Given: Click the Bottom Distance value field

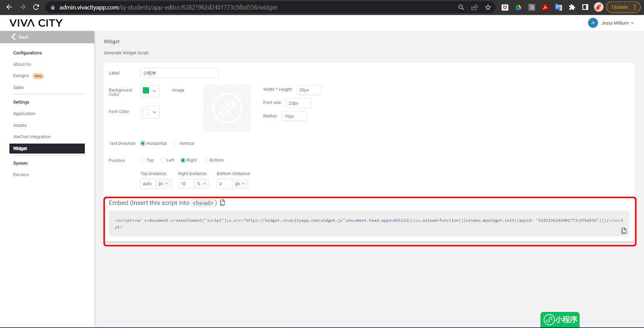Looking at the screenshot, I should click(224, 184).
